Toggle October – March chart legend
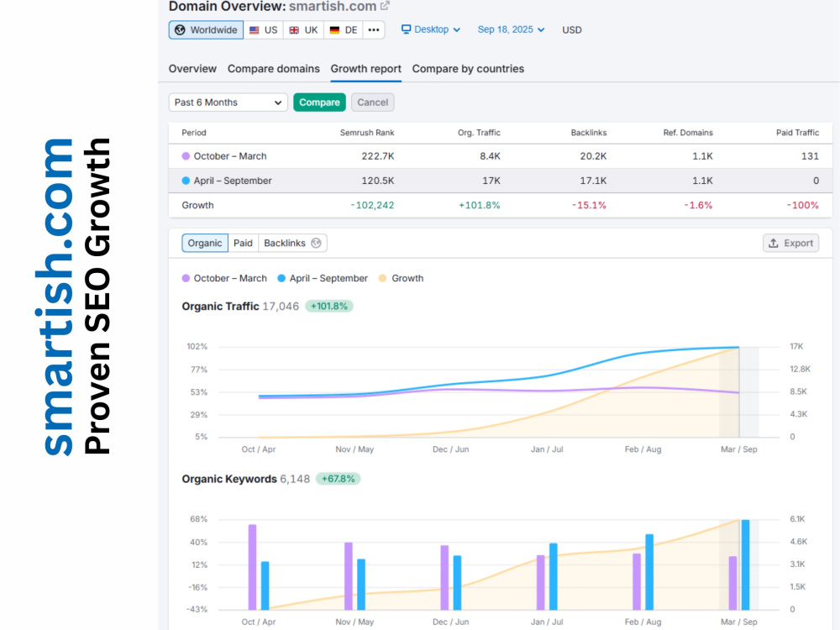The width and height of the screenshot is (840, 630). (224, 279)
